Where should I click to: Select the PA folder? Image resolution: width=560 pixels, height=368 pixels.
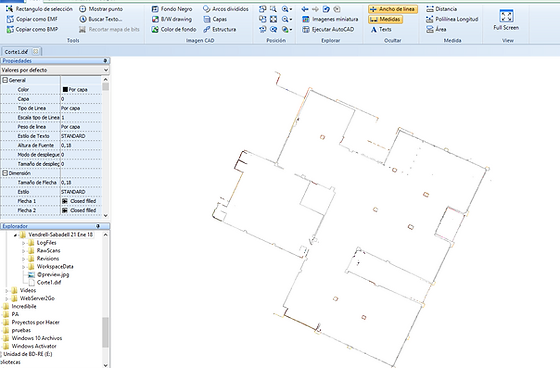click(x=11, y=314)
